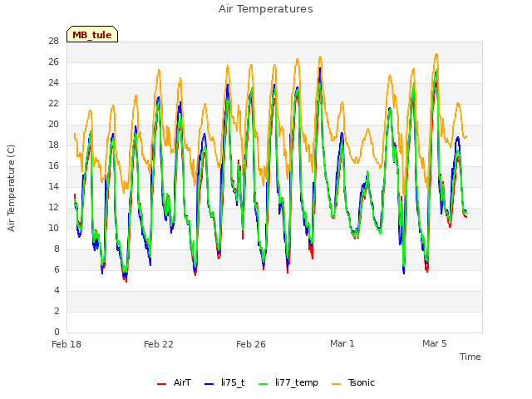Select the li75_t legend label
The height and width of the screenshot is (399, 532).
tap(233, 382)
